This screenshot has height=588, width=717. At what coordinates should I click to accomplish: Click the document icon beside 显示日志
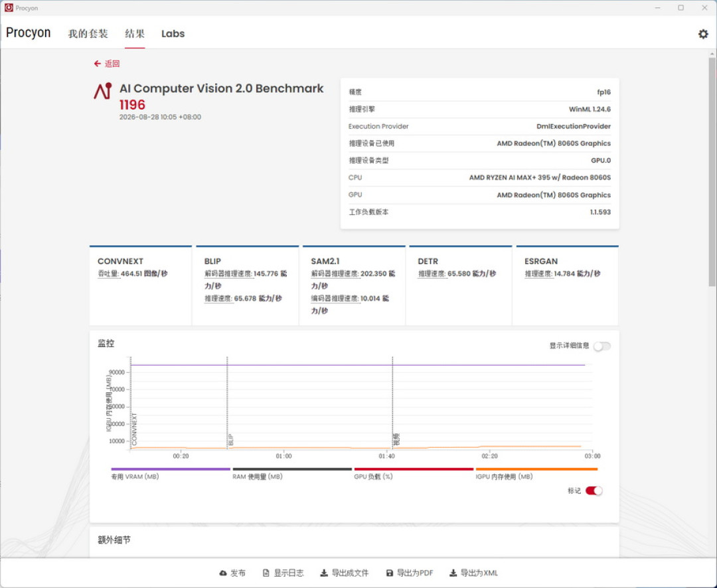(x=266, y=573)
